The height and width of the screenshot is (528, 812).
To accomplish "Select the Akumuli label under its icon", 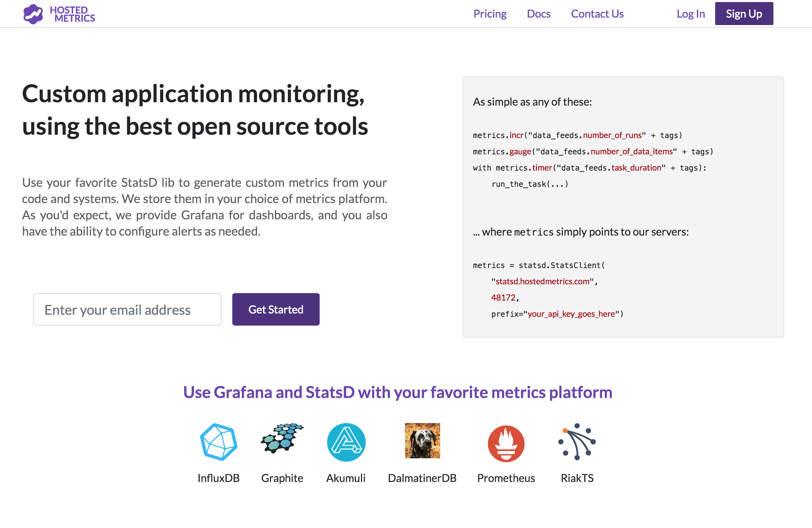I will [x=346, y=478].
